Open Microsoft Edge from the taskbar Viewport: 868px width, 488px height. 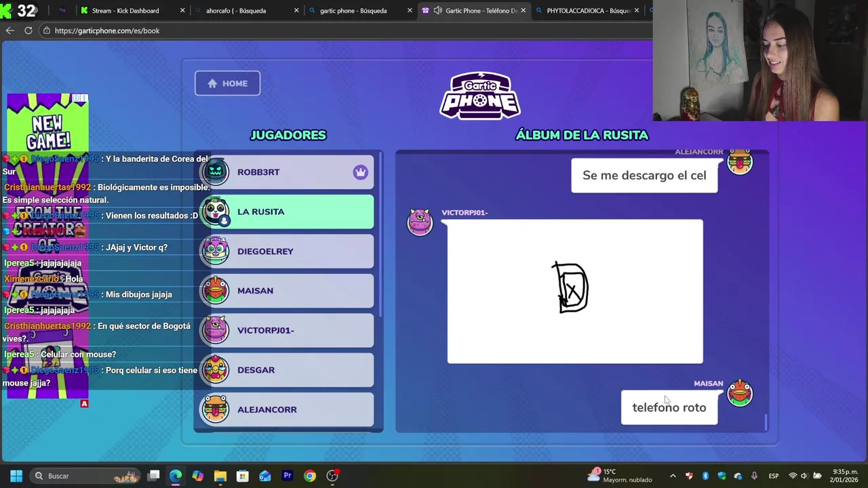pos(176,476)
